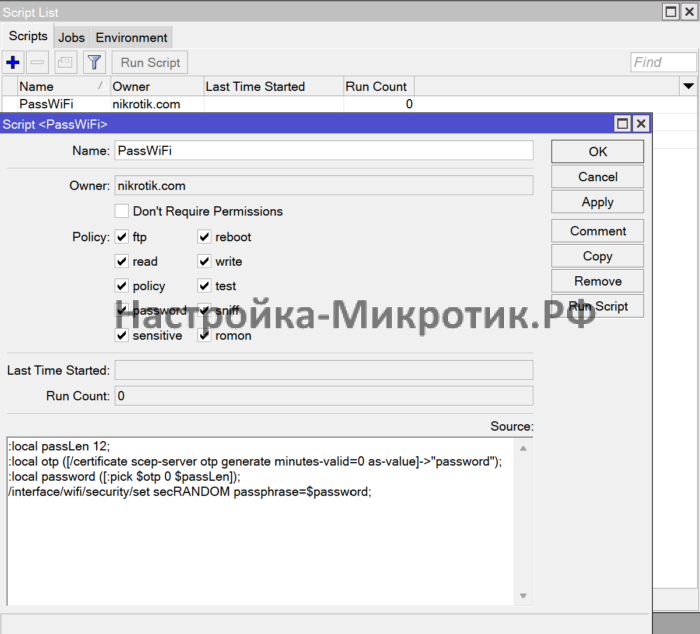Click Run Script button in PassWiFi dialog
The height and width of the screenshot is (634, 700).
click(x=597, y=306)
